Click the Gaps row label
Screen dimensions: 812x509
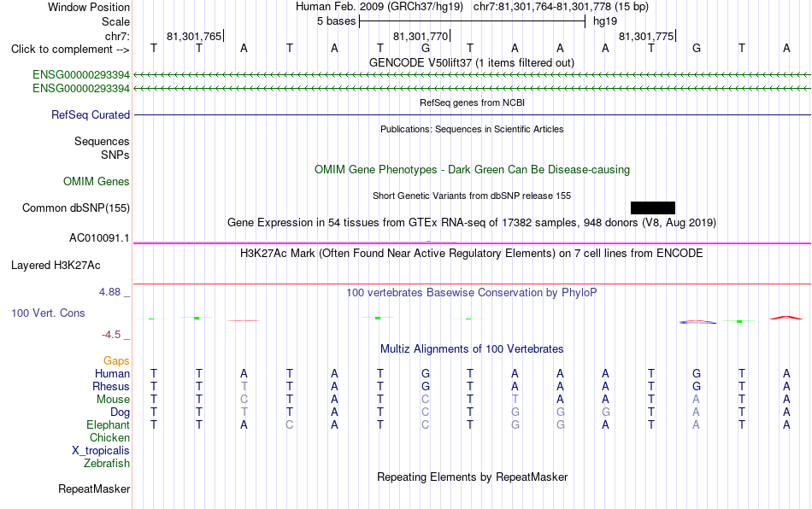(116, 360)
